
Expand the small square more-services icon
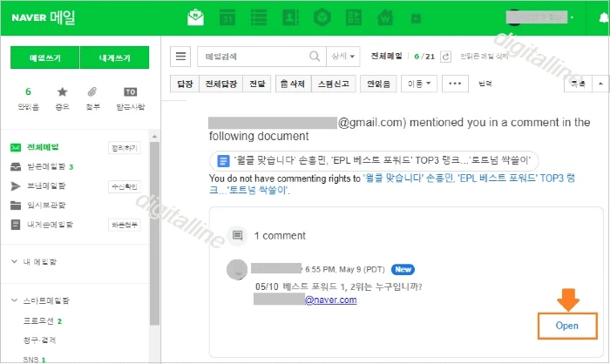pos(416,18)
